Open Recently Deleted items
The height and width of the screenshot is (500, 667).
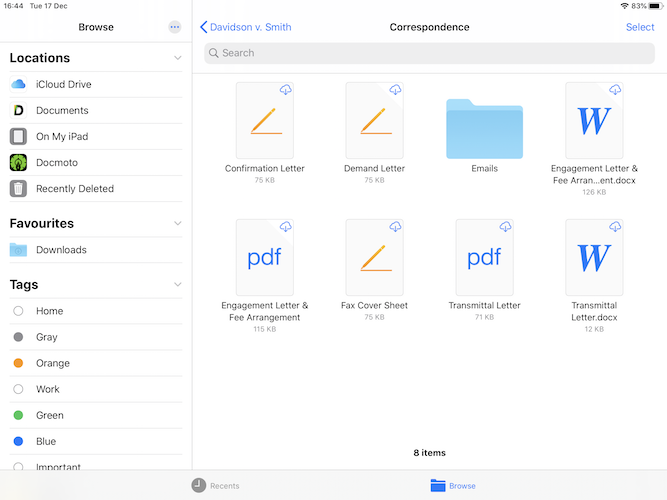coord(96,189)
